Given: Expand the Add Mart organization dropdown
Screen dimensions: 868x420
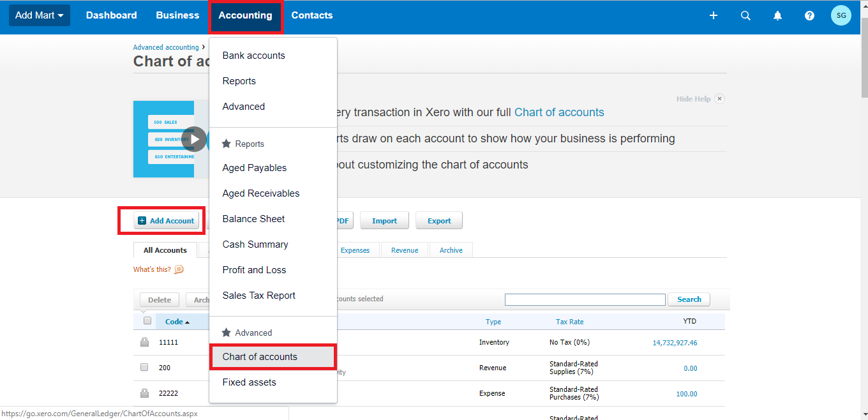Looking at the screenshot, I should [39, 15].
